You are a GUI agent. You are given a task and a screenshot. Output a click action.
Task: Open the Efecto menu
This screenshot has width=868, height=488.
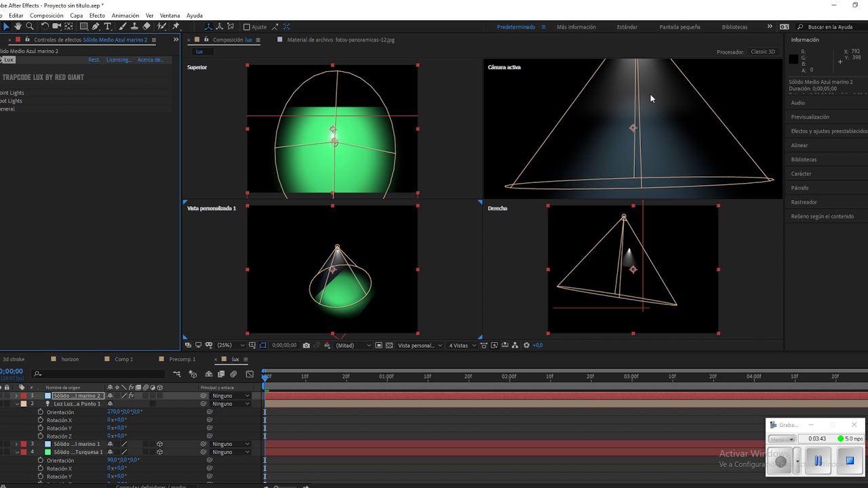97,16
